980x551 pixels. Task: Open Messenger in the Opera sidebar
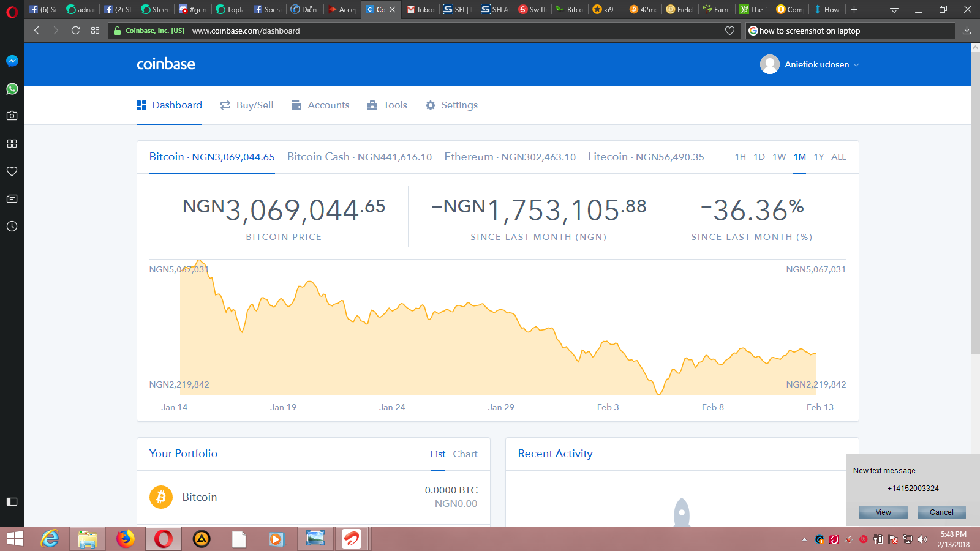(x=12, y=61)
